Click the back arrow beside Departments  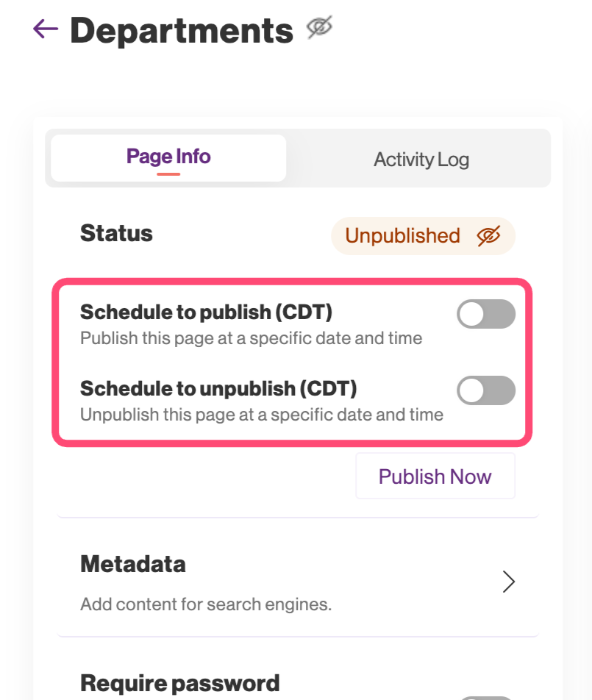point(46,29)
